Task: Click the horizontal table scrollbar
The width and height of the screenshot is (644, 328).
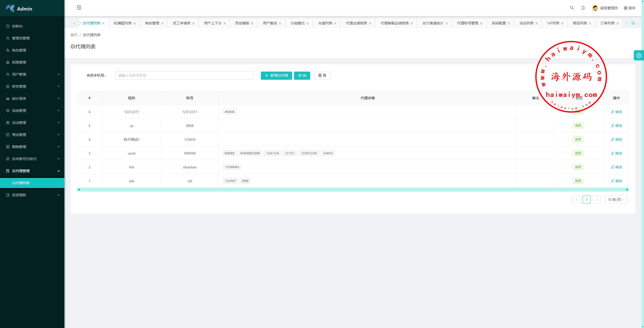Action: click(352, 190)
